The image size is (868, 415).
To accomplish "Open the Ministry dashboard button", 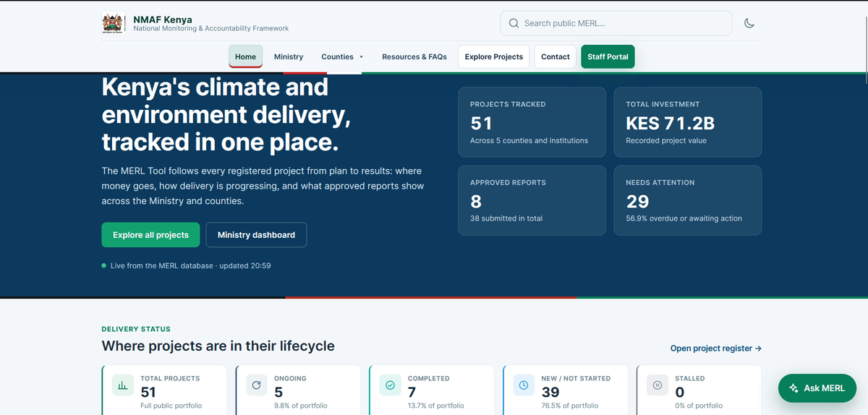I will [x=256, y=235].
